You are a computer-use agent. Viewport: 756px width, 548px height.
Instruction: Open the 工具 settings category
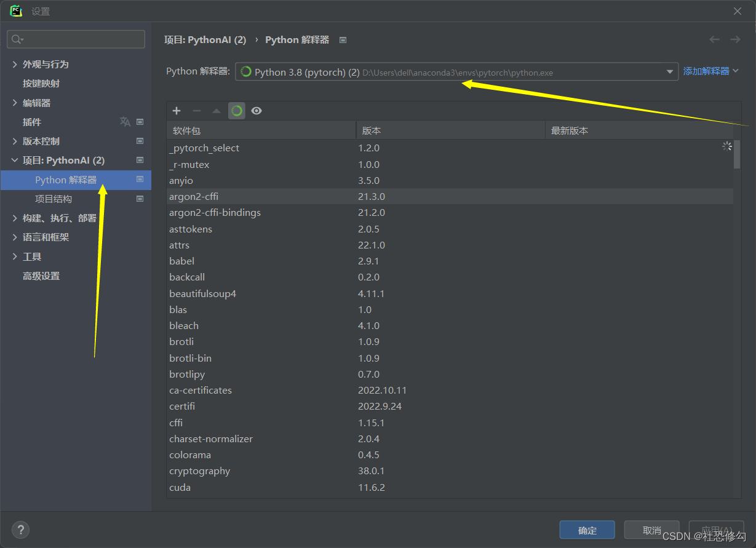click(30, 256)
